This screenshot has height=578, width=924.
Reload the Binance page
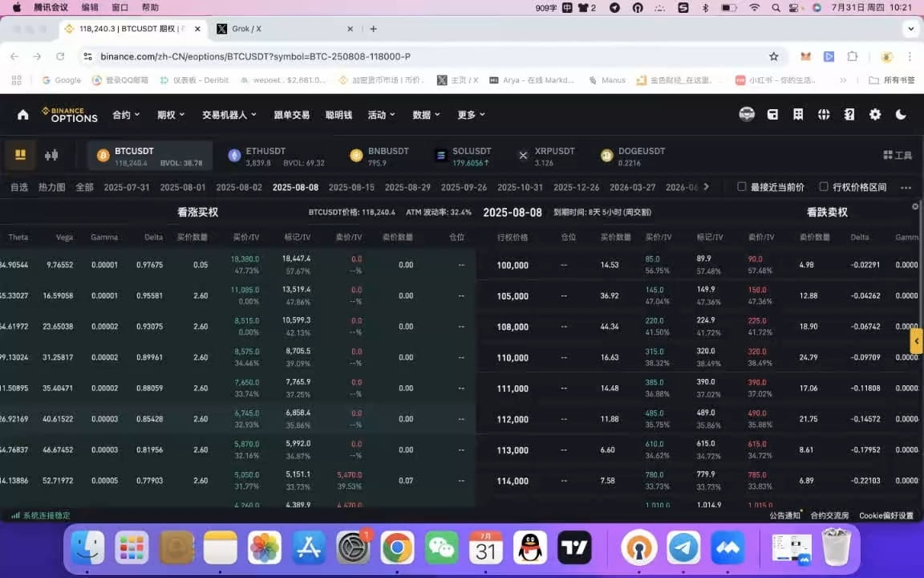[x=60, y=57]
